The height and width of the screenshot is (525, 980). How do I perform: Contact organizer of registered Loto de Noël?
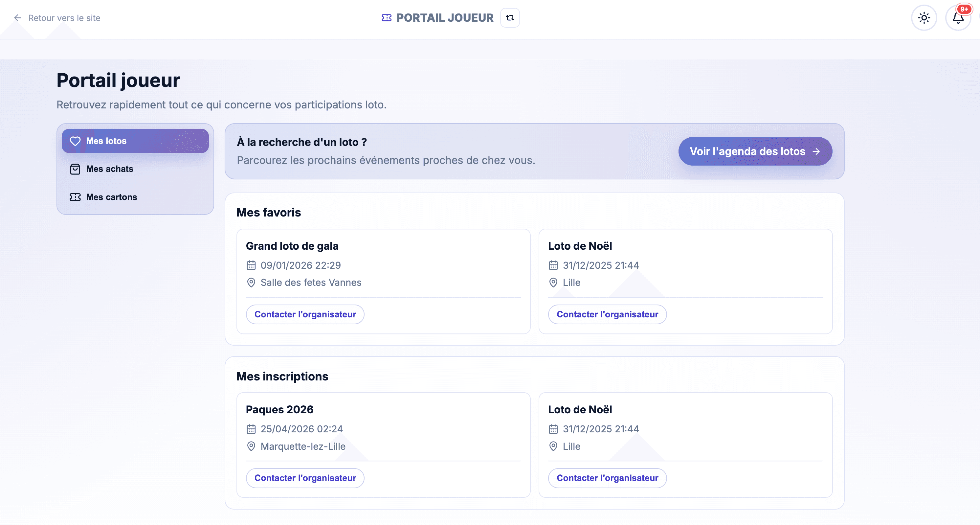pyautogui.click(x=607, y=478)
